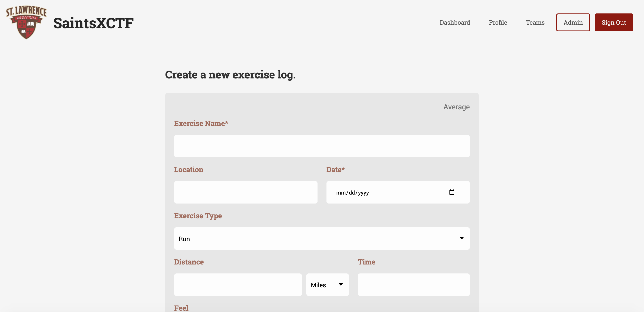Focus the Location input field
The image size is (644, 312).
246,192
